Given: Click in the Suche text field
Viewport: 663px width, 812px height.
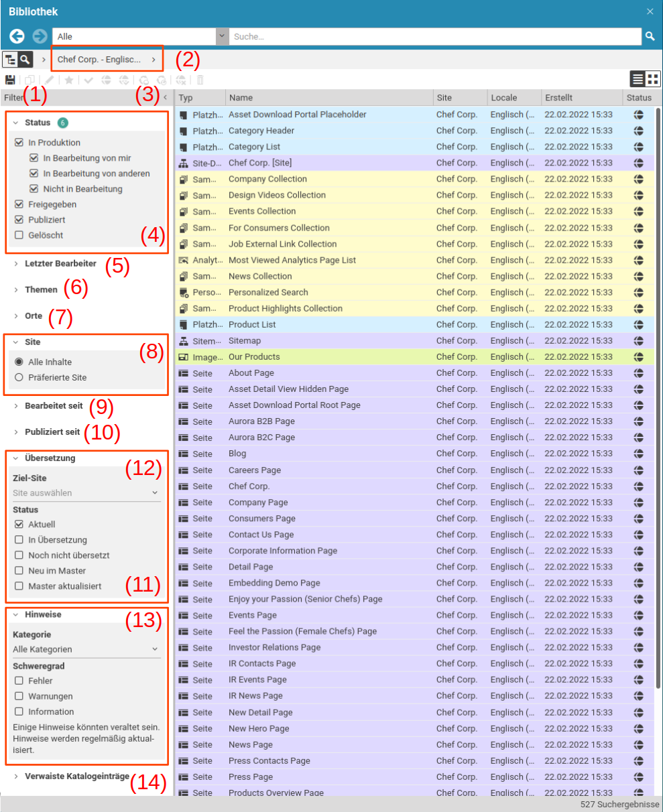Looking at the screenshot, I should click(436, 36).
